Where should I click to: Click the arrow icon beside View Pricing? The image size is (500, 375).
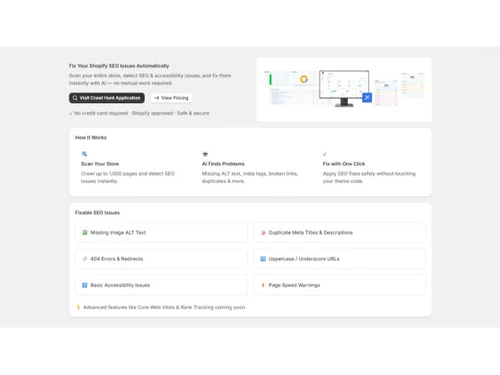click(157, 98)
